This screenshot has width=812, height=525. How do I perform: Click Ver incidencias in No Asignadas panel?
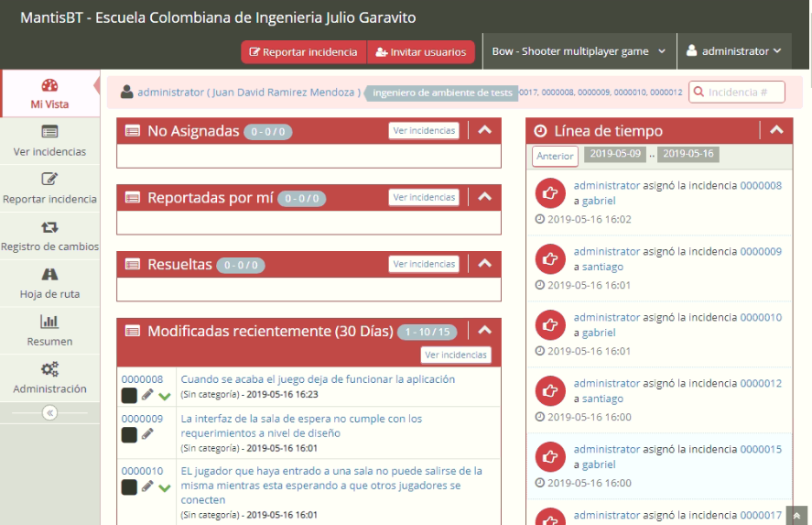tap(424, 131)
